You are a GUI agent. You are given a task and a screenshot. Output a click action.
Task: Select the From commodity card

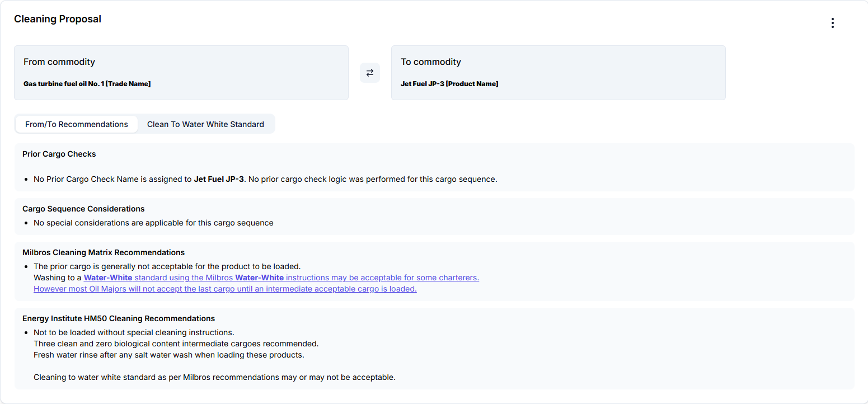(x=181, y=73)
